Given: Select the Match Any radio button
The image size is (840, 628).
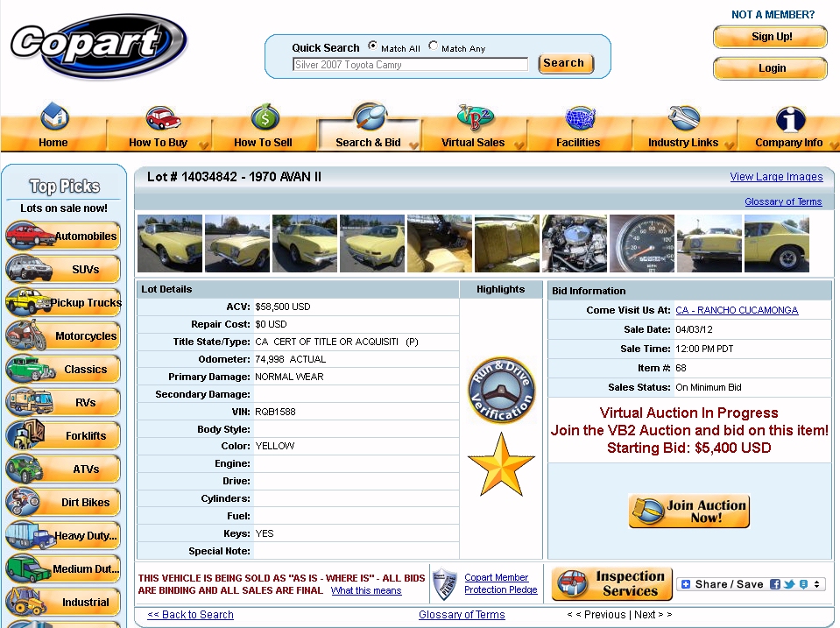Looking at the screenshot, I should 433,46.
